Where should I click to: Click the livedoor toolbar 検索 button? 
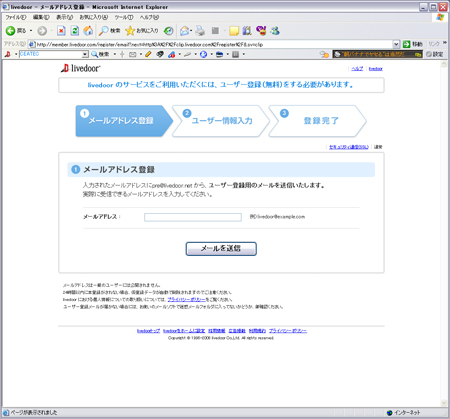pos(100,54)
